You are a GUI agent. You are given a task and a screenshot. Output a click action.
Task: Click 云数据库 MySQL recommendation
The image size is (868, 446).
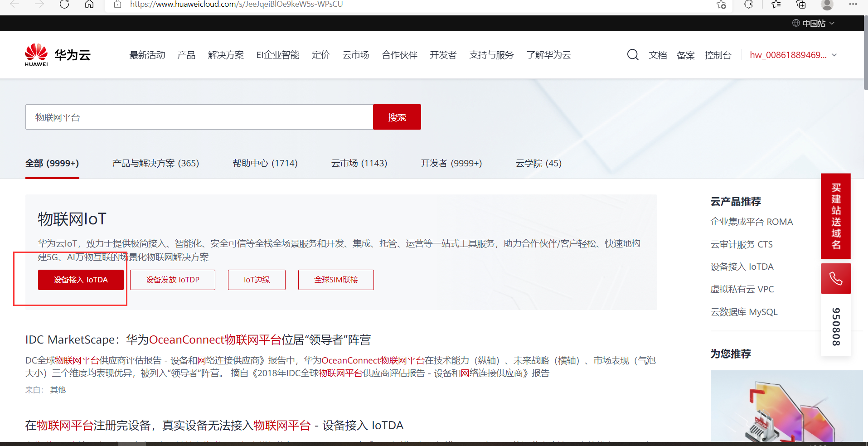click(x=744, y=312)
